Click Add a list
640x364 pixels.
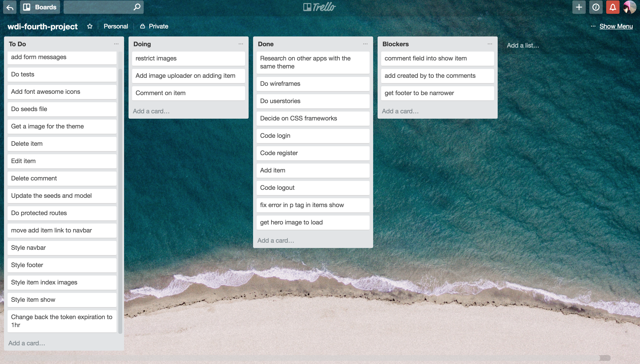point(523,46)
